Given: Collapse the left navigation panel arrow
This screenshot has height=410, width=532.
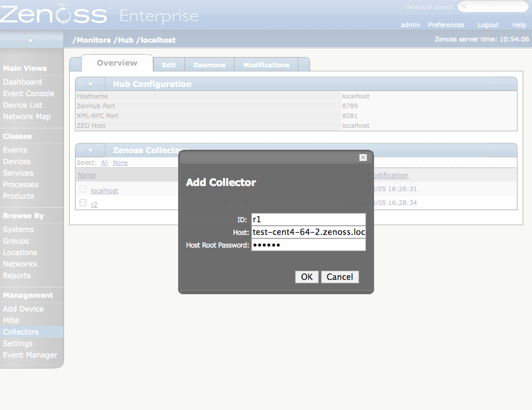Looking at the screenshot, I should click(x=30, y=40).
